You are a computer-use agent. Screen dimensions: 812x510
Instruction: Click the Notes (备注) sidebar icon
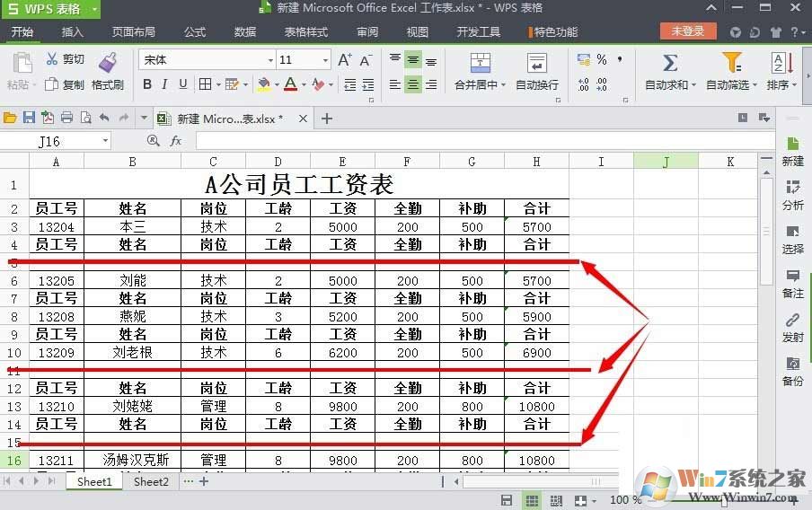(793, 276)
